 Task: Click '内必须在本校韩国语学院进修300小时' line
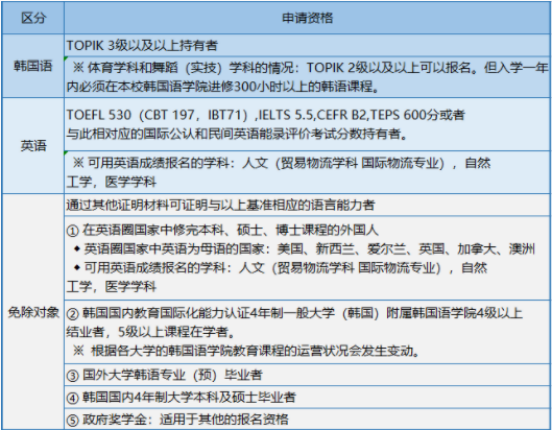pyautogui.click(x=223, y=86)
